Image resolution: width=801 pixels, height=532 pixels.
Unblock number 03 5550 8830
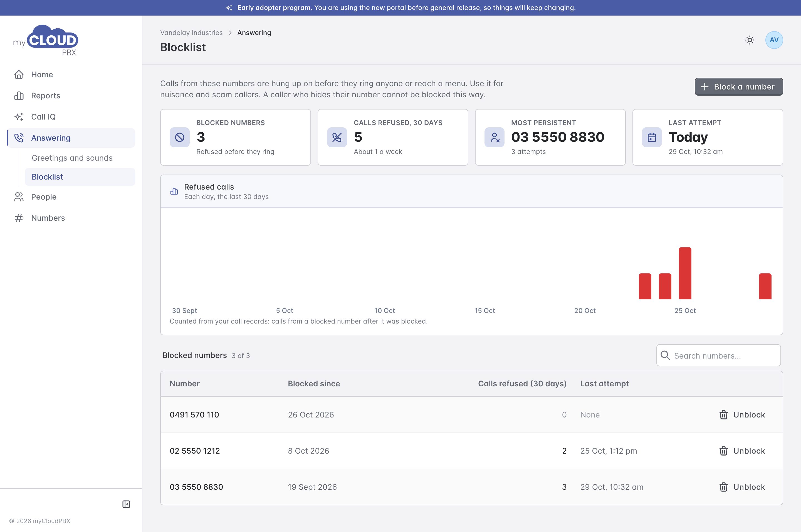coord(742,487)
